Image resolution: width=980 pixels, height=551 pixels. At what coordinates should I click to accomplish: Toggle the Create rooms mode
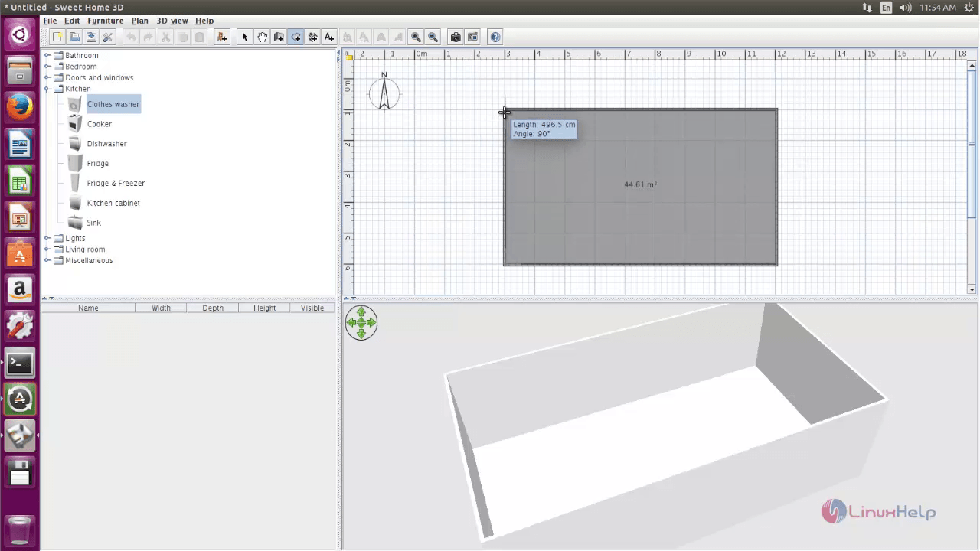point(296,37)
